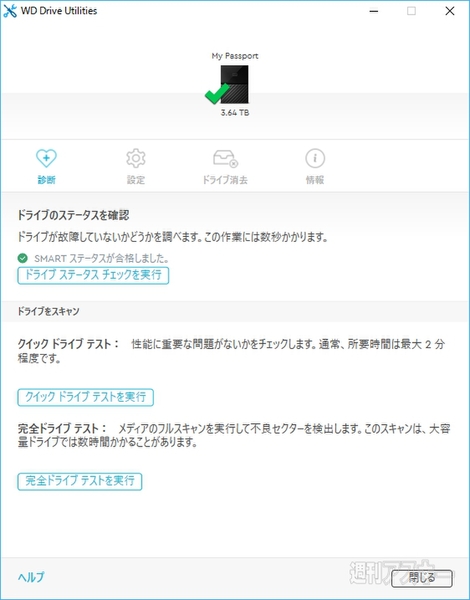Click the green checkmark on drive
This screenshot has width=470, height=600.
(217, 94)
